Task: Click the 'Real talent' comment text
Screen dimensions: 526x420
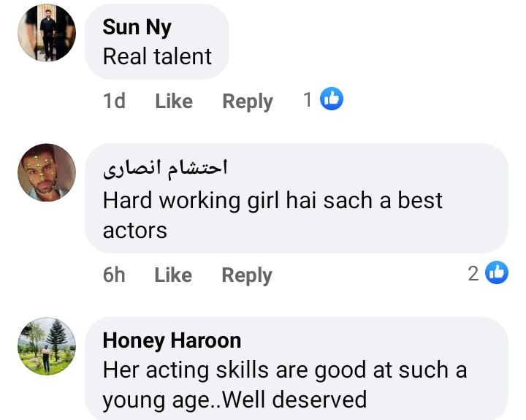Action: point(157,56)
